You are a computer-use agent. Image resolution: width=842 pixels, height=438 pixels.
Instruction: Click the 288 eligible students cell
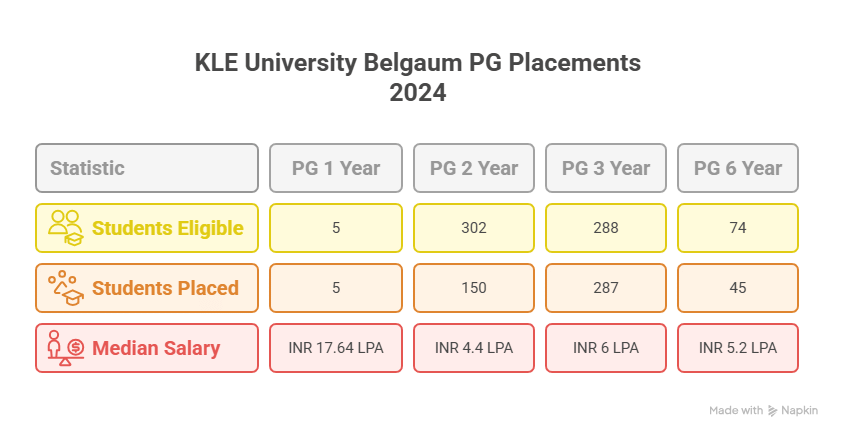tap(606, 228)
